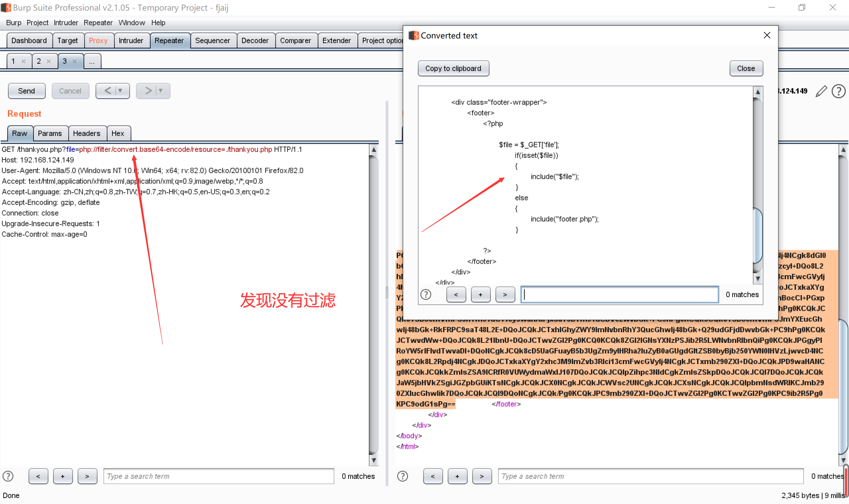This screenshot has width=849, height=504.
Task: Click help icon in request search bar
Action: (8, 476)
